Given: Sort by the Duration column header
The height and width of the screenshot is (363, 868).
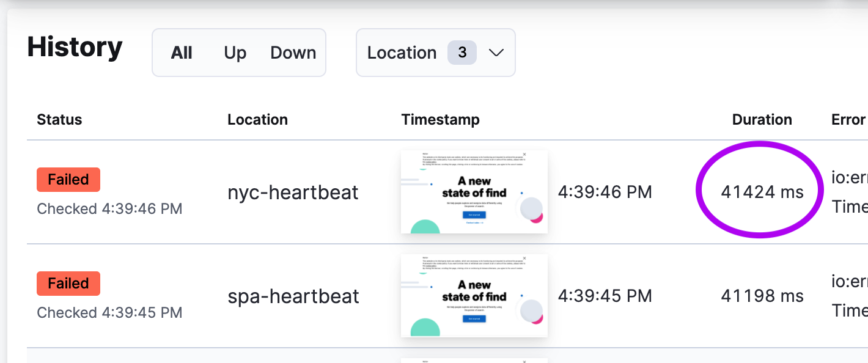Looking at the screenshot, I should pos(762,119).
